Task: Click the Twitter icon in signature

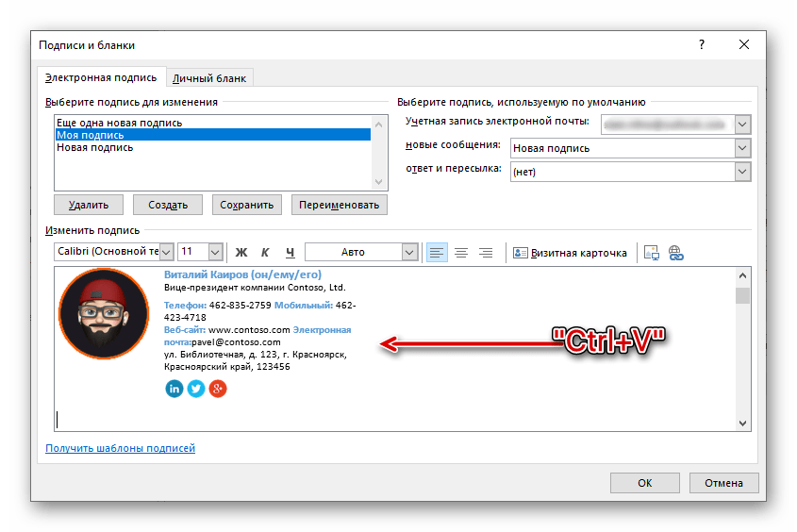Action: (195, 389)
